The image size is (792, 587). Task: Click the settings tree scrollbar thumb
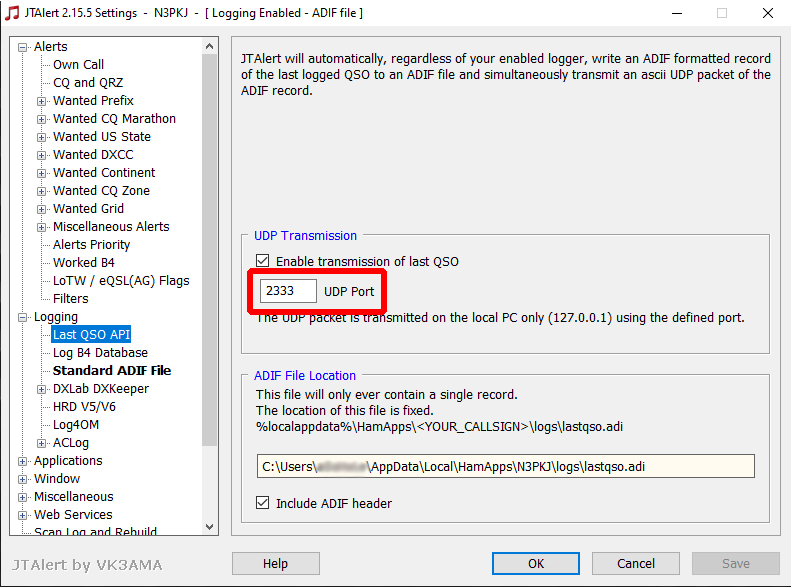(210, 250)
